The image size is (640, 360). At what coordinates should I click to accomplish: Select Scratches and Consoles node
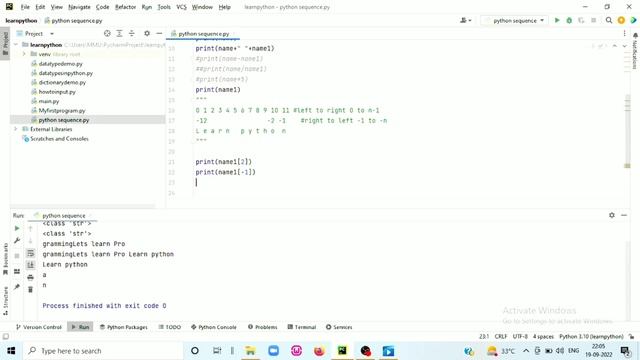59,139
